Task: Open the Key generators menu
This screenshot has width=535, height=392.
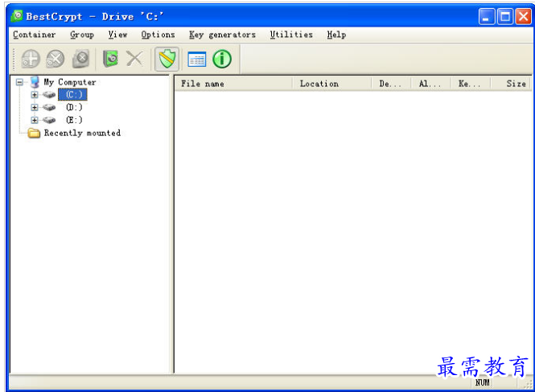Action: click(x=222, y=35)
